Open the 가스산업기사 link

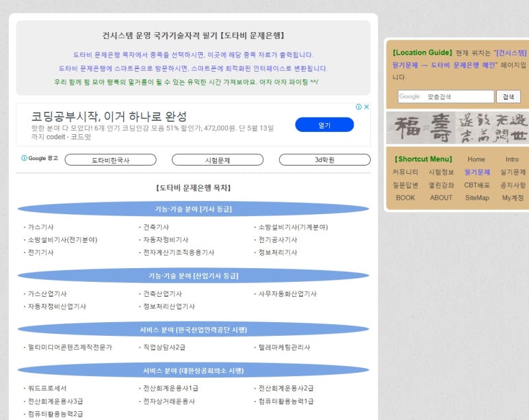tap(47, 294)
